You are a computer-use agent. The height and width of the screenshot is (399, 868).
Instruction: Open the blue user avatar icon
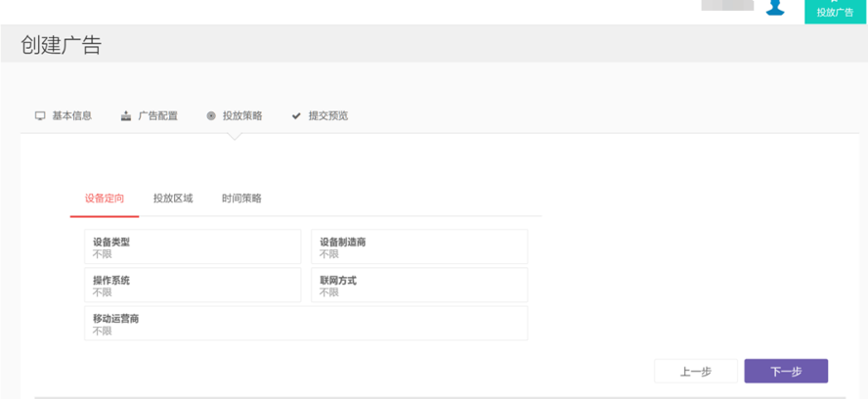coord(775,7)
